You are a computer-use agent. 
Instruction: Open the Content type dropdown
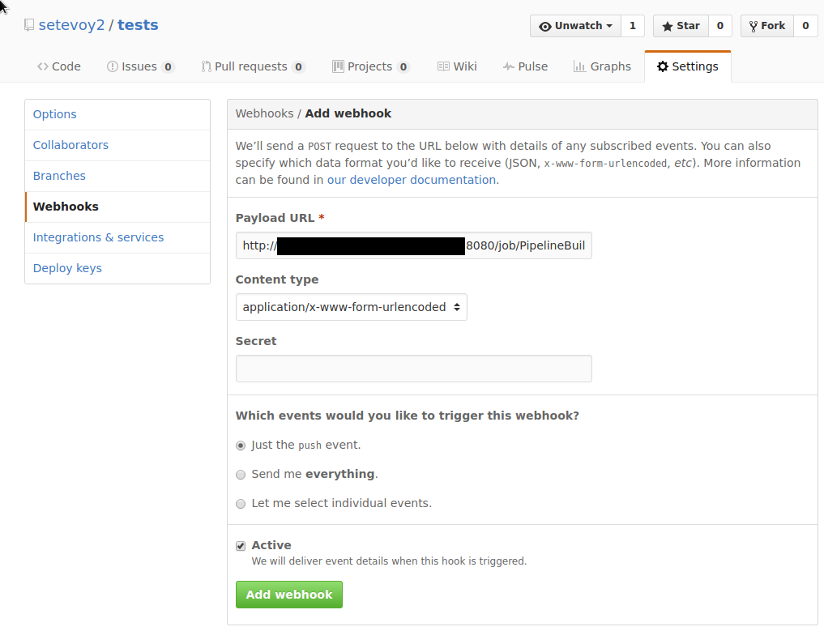pyautogui.click(x=351, y=307)
